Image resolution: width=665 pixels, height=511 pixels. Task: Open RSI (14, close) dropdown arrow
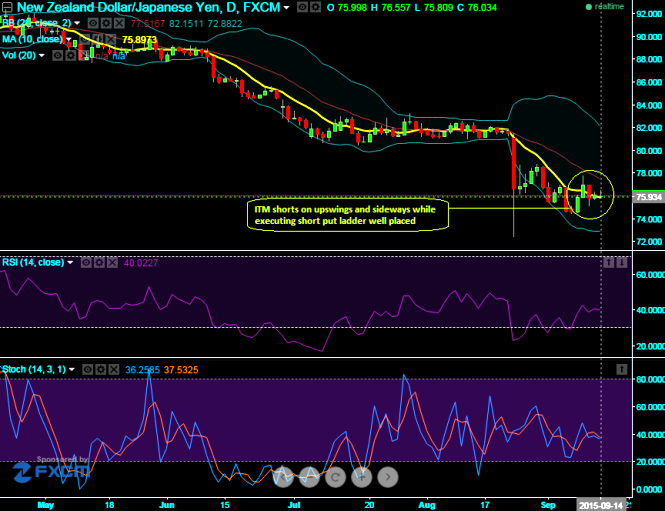pyautogui.click(x=70, y=263)
